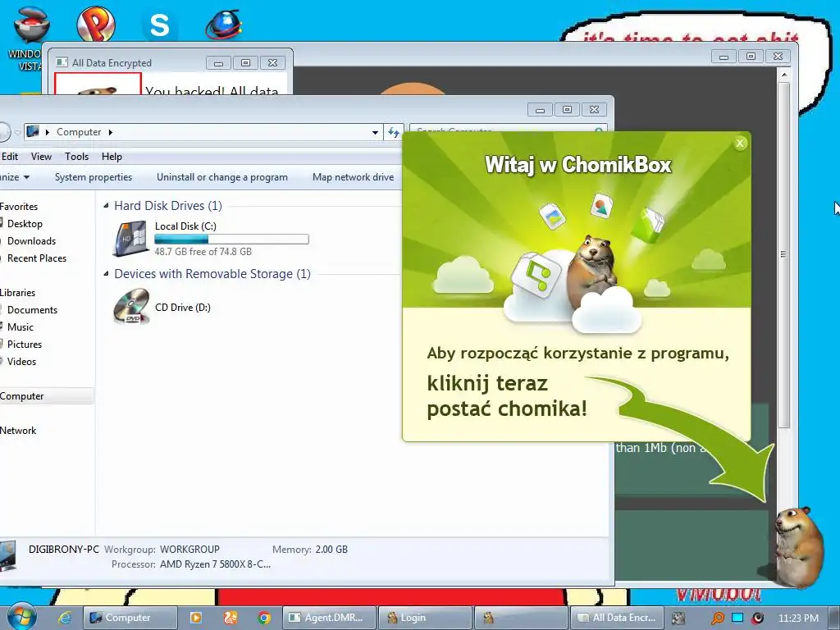Click the ChomikBox hamster desktop mascot
The image size is (840, 630).
coord(799,546)
